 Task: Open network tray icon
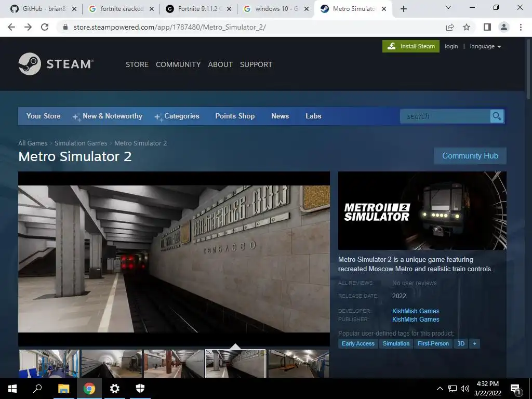(453, 389)
